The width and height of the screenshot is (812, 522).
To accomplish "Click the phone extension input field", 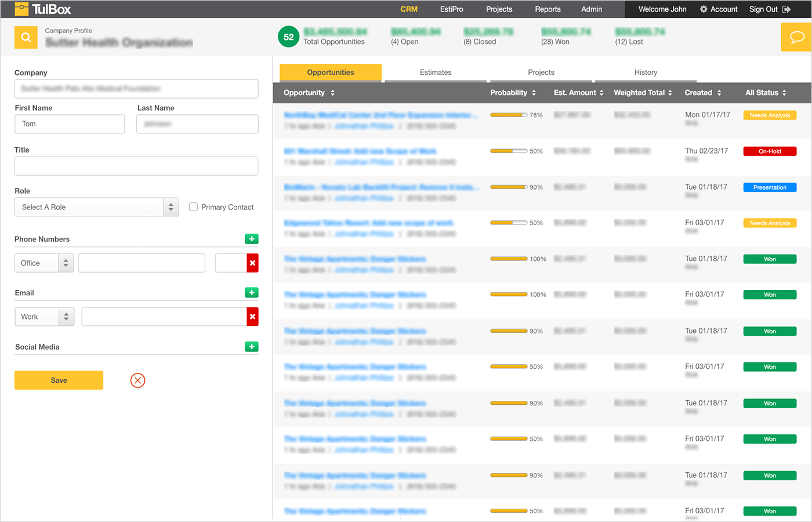I will (x=231, y=263).
